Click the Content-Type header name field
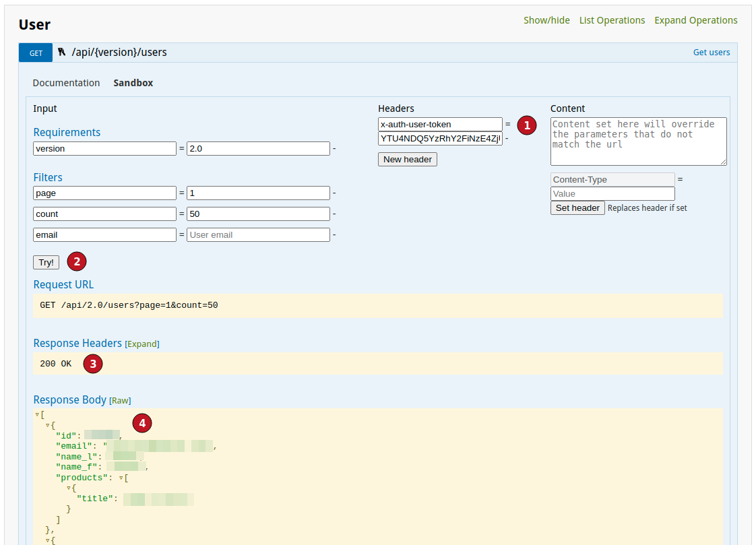756x545 pixels. point(612,180)
